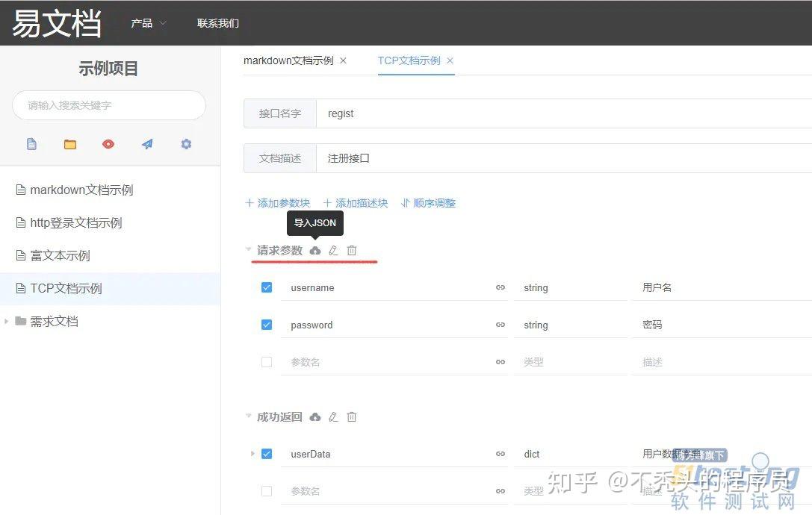812x515 pixels.
Task: Expand the 需求文档 folder arrow
Action: [6, 322]
